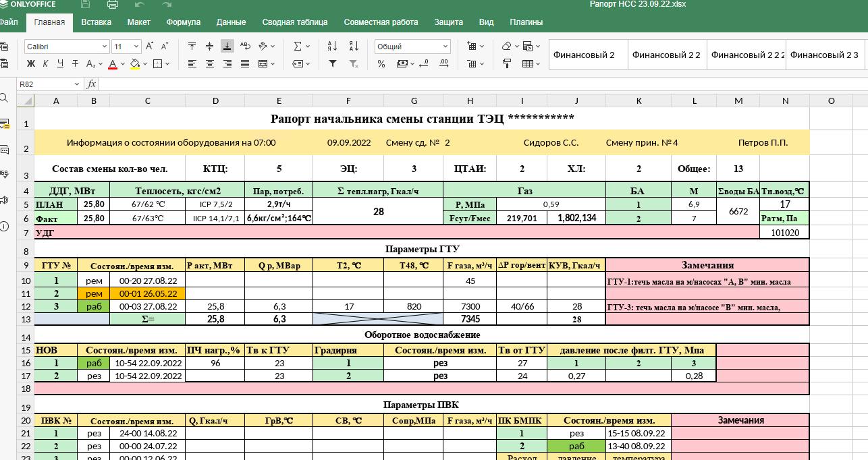Click the sort ascending icon

click(x=332, y=47)
